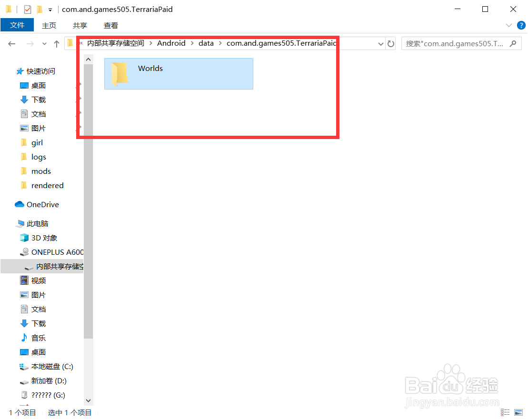Open 视频 under This PC

click(33, 280)
